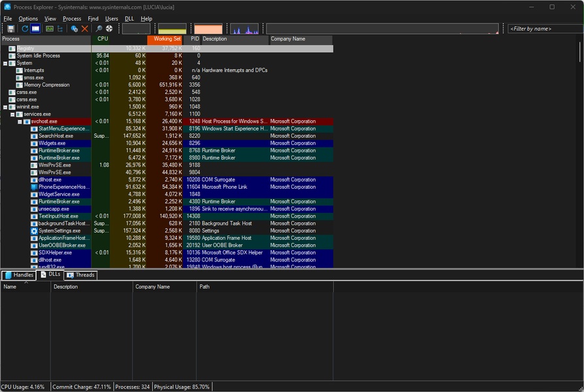Image resolution: width=584 pixels, height=392 pixels.
Task: Collapse the services.exe tree node
Action: click(13, 114)
